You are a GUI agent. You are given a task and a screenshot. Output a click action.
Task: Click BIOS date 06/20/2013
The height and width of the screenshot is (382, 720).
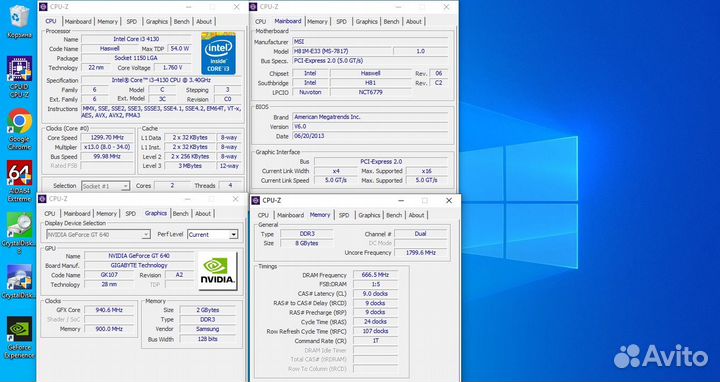coord(370,136)
